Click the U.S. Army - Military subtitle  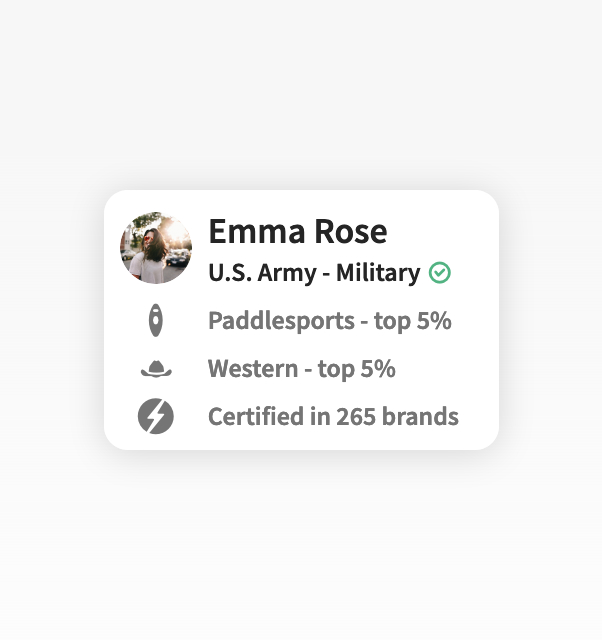click(314, 273)
